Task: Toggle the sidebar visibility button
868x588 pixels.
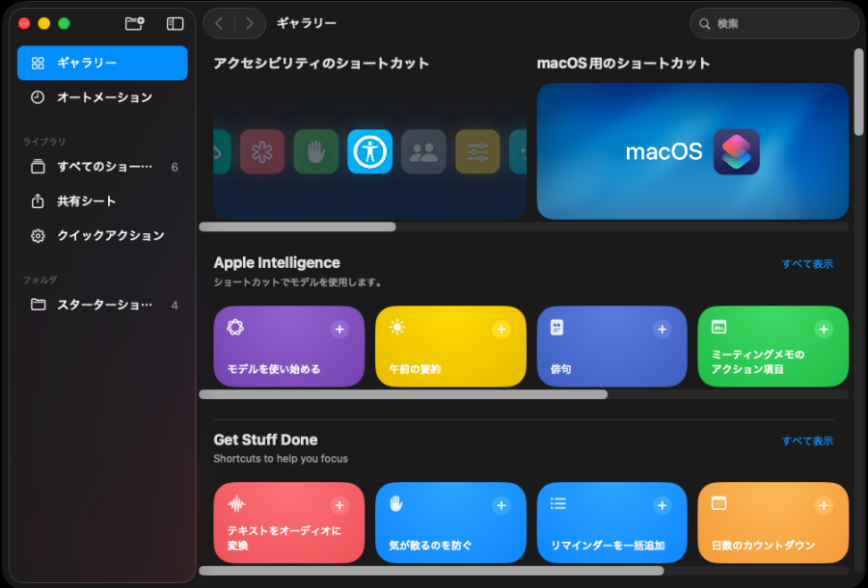Action: tap(175, 23)
